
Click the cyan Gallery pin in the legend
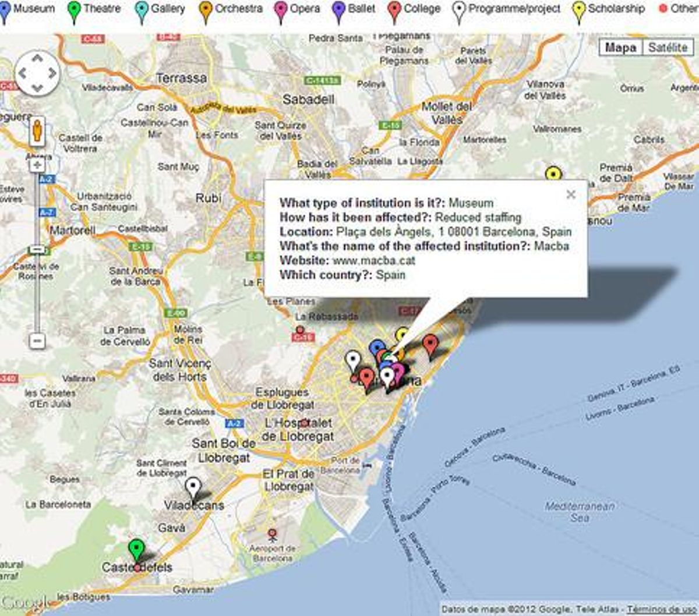[x=142, y=12]
